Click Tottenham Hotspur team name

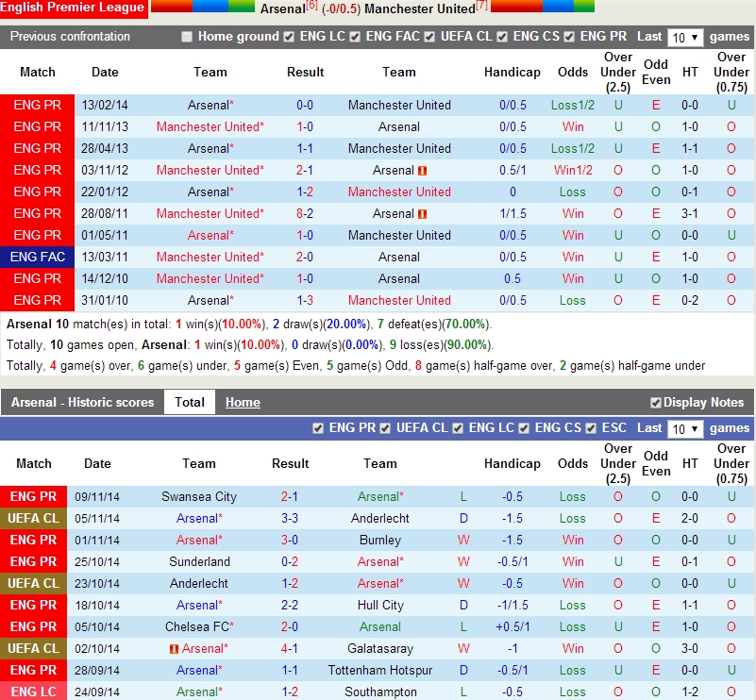point(380,670)
